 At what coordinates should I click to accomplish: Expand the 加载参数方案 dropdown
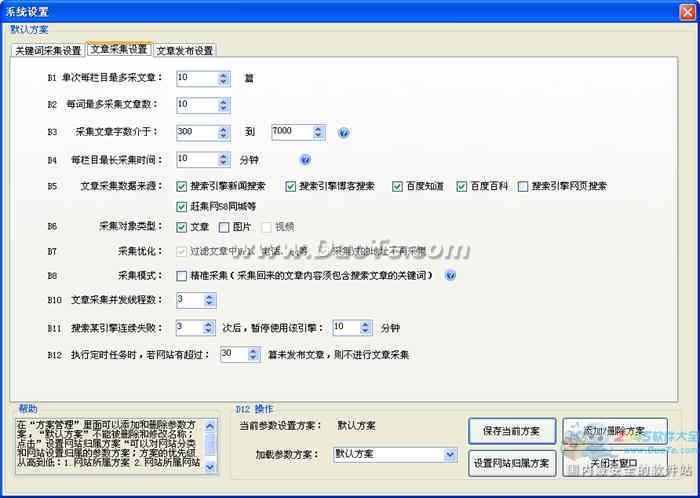click(449, 455)
